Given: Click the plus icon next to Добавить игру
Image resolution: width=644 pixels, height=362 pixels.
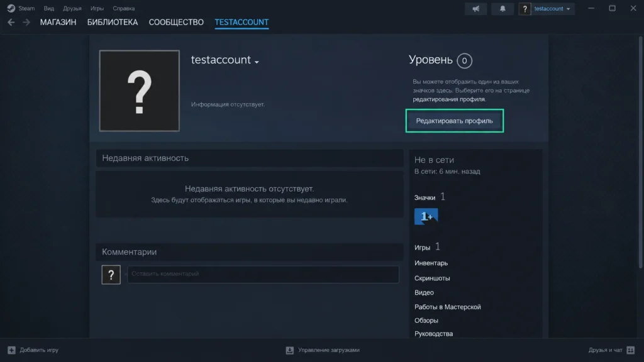Looking at the screenshot, I should [x=11, y=350].
